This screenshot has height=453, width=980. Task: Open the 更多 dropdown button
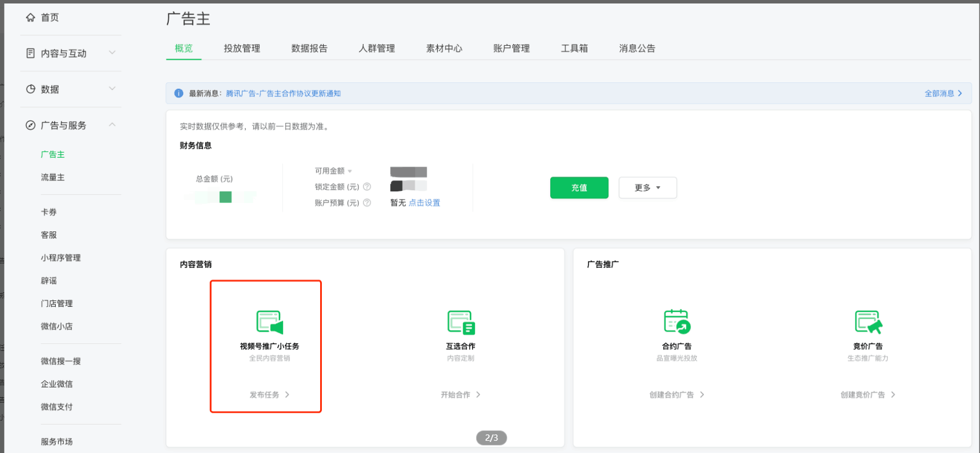(x=648, y=188)
